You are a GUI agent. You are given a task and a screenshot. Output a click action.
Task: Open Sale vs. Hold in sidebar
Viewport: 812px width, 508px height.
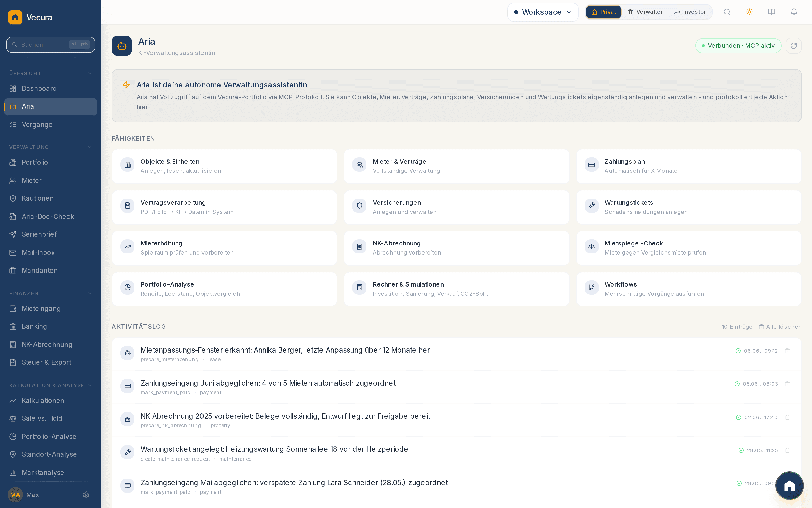(x=51, y=418)
